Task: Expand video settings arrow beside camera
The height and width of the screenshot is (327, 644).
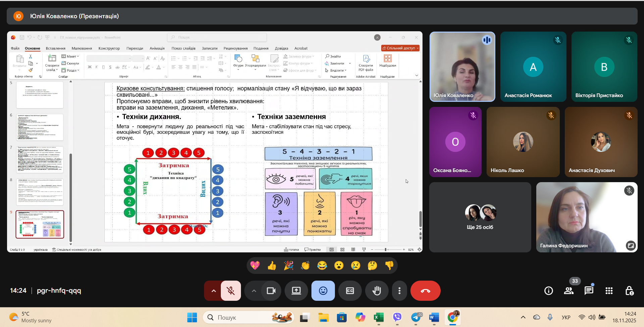Action: click(x=254, y=291)
